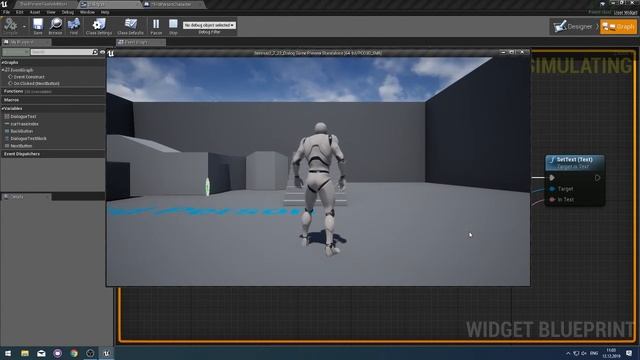Click the Add New button in My Blueprint
640x360 pixels.
(x=16, y=52)
